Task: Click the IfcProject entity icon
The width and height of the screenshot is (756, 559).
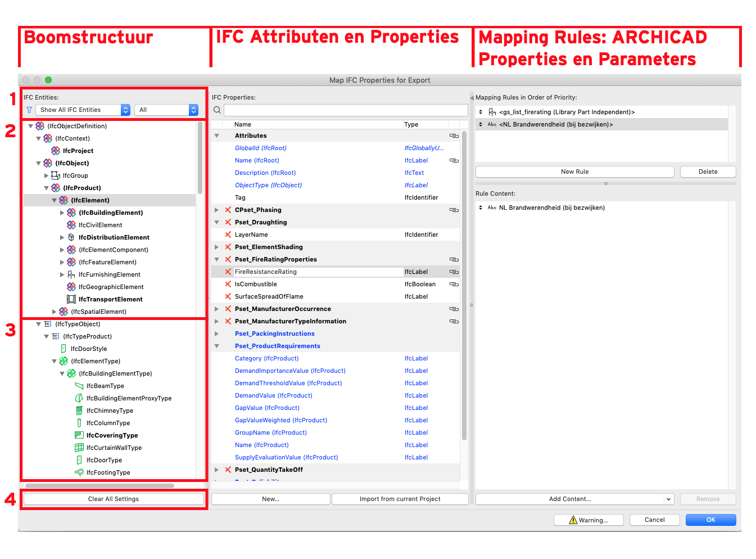Action: [56, 151]
